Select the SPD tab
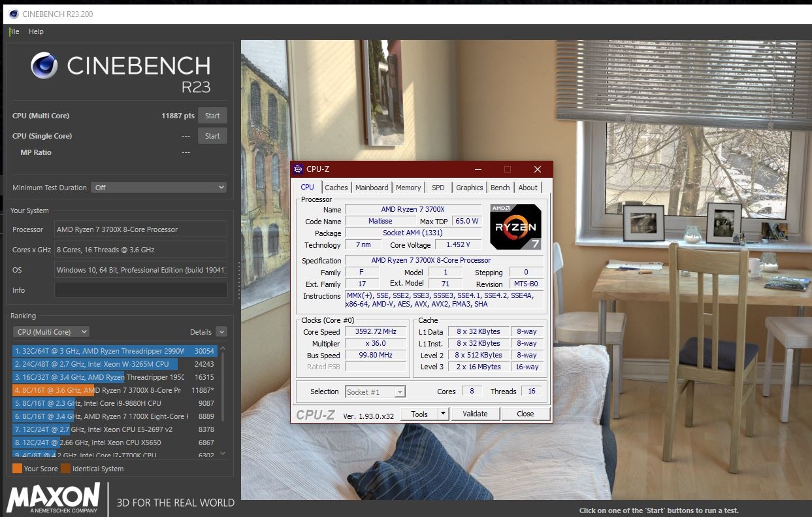 pos(438,187)
